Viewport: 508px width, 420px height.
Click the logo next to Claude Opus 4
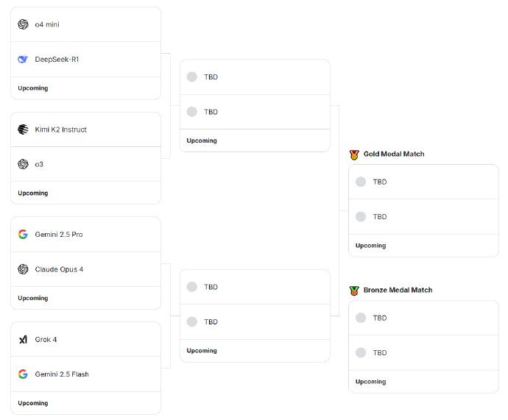[23, 269]
